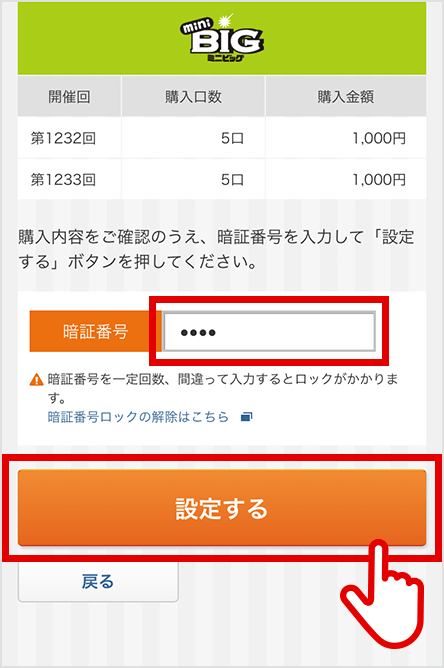This screenshot has height=668, width=444.
Task: Click the 第1233回 row cell
Action: [69, 179]
